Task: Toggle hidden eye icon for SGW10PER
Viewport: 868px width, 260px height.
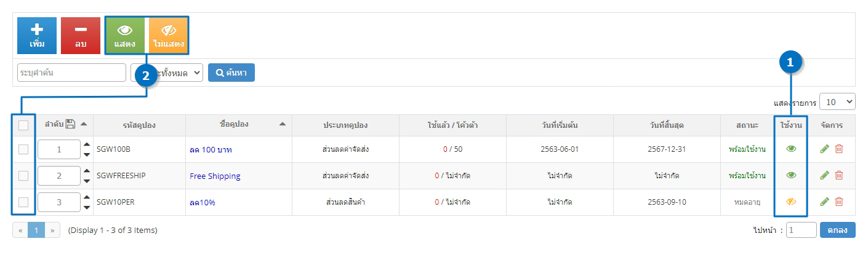Action: [x=791, y=202]
